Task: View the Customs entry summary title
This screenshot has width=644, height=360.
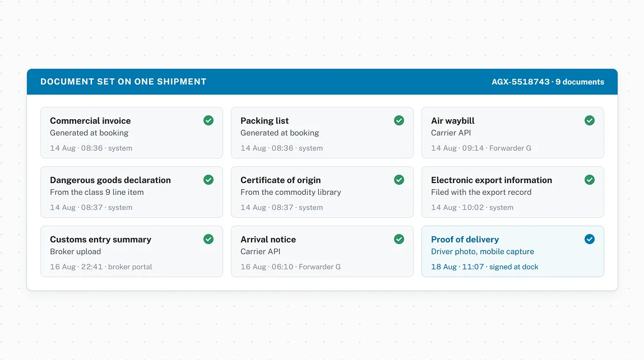Action: [x=101, y=239]
